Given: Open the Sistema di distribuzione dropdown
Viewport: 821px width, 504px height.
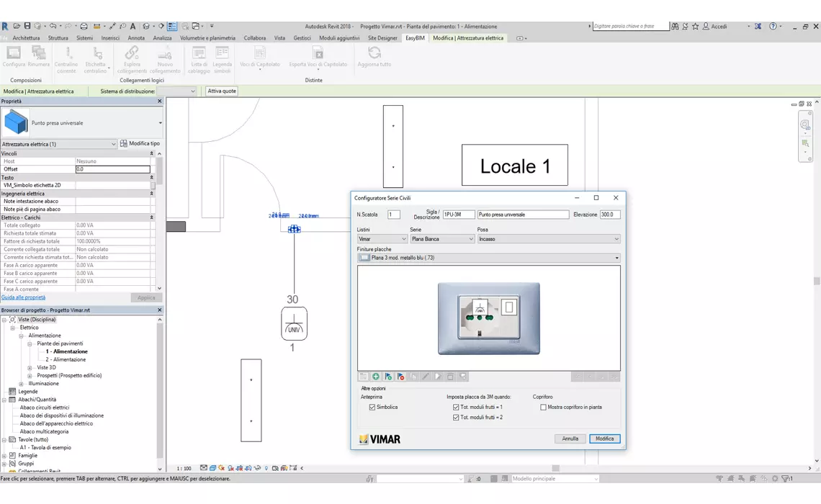Looking at the screenshot, I should (x=177, y=91).
